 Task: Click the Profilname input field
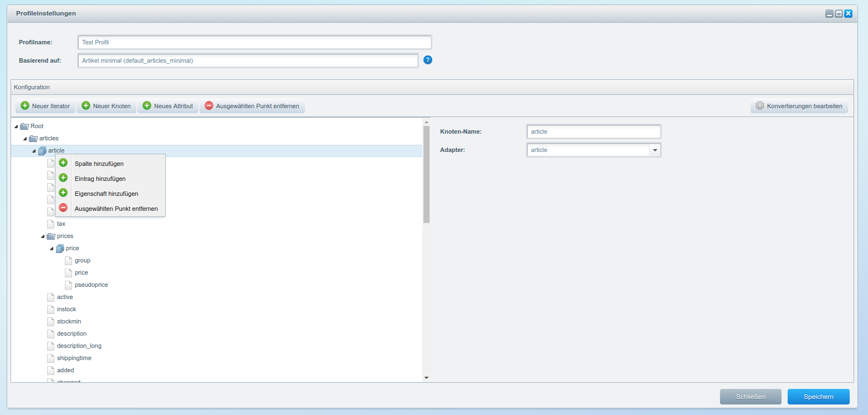(254, 42)
